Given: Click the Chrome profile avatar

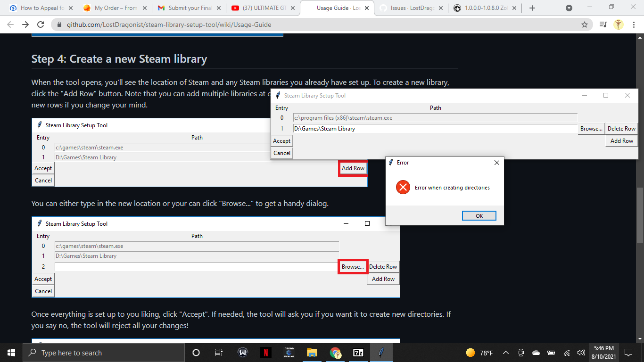Looking at the screenshot, I should (x=619, y=25).
